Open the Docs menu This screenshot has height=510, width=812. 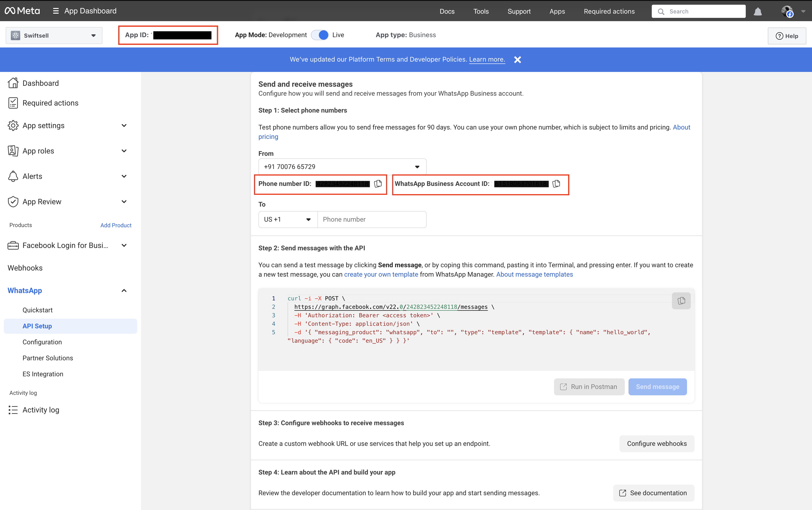tap(447, 11)
